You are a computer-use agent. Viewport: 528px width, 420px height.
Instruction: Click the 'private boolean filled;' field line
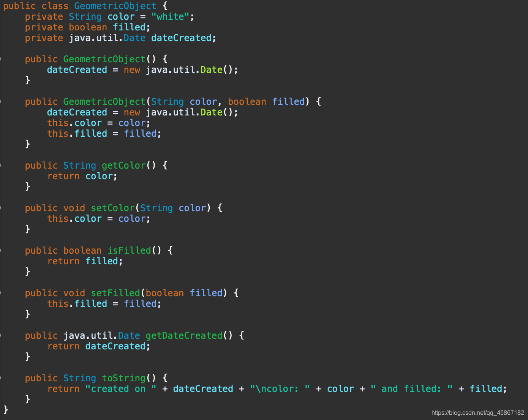(x=88, y=27)
